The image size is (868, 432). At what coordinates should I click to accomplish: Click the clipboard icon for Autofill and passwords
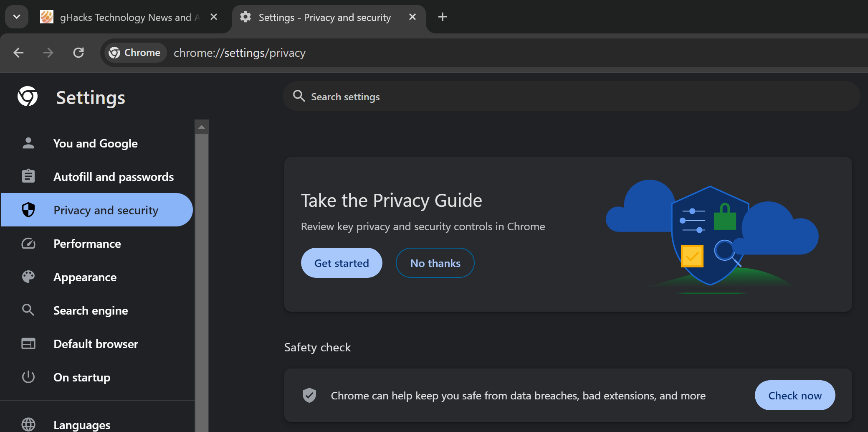click(28, 176)
